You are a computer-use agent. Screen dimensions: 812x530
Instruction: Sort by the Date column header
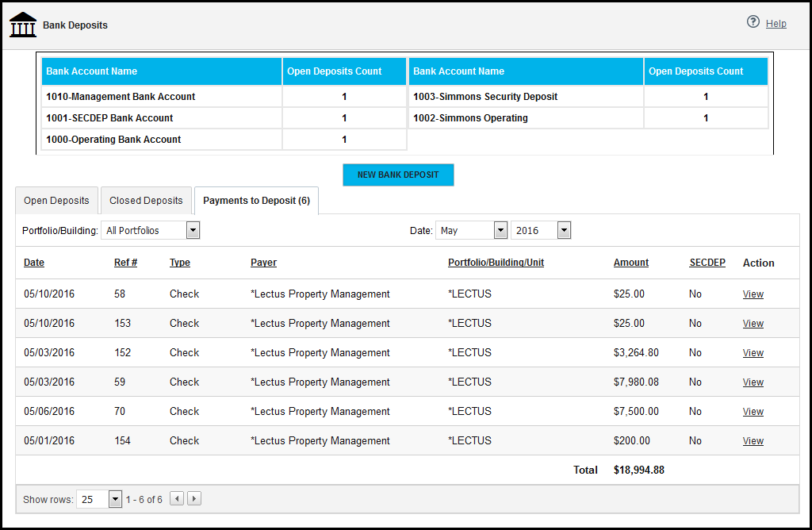[x=34, y=263]
